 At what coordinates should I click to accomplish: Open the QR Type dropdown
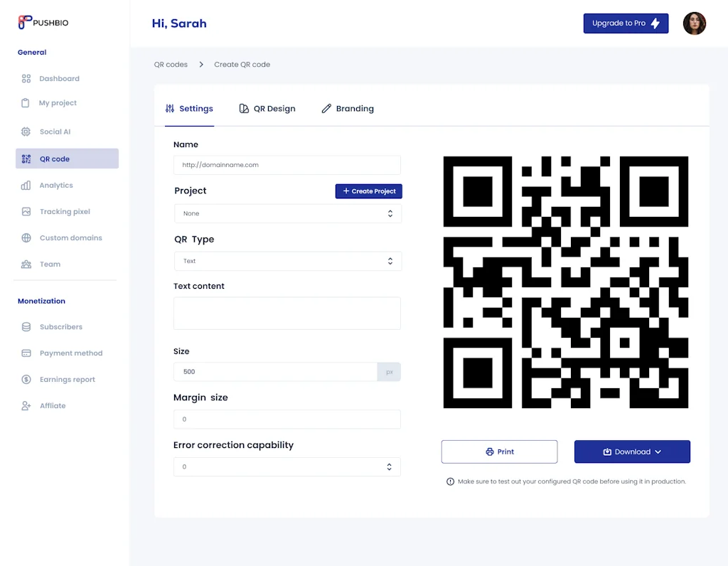(287, 261)
